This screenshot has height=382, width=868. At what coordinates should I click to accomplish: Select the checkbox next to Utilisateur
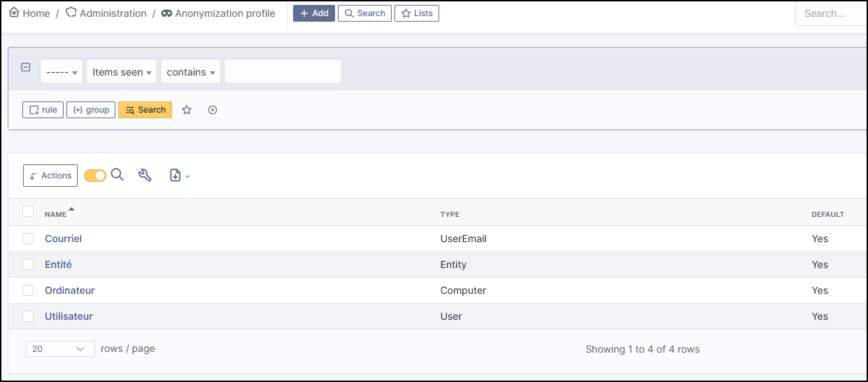(28, 316)
